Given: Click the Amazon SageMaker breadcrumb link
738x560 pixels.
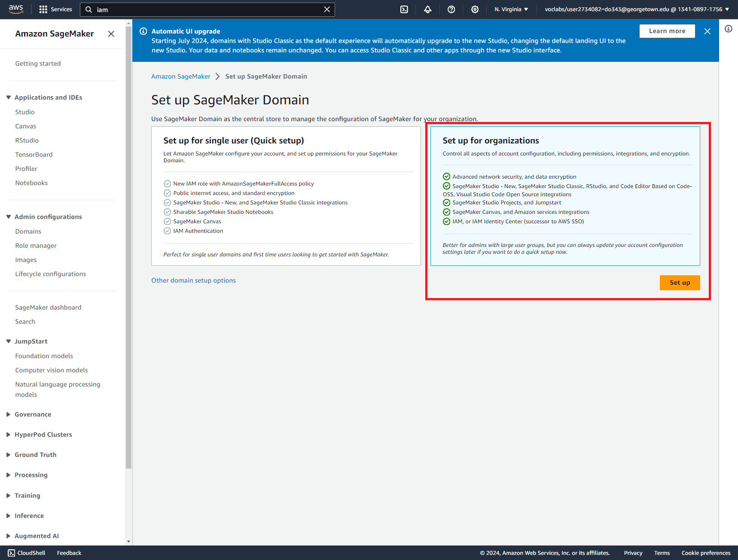Looking at the screenshot, I should click(181, 76).
